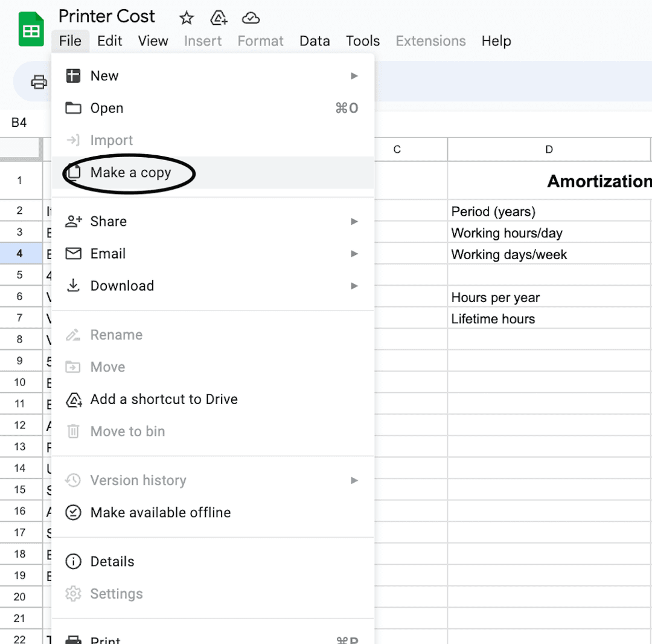
Task: Click the Period (years) cell
Action: pyautogui.click(x=550, y=210)
